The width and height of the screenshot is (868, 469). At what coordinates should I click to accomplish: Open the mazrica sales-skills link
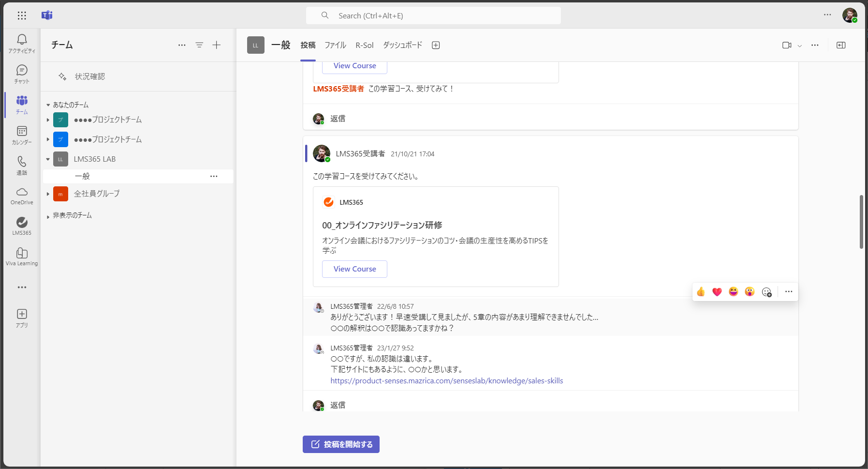pyautogui.click(x=447, y=381)
